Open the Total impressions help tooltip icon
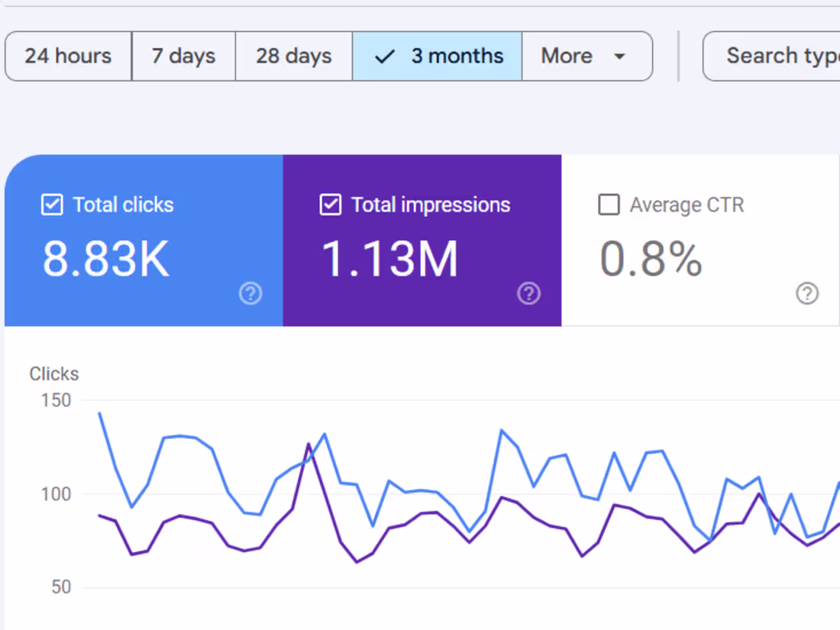 528,293
